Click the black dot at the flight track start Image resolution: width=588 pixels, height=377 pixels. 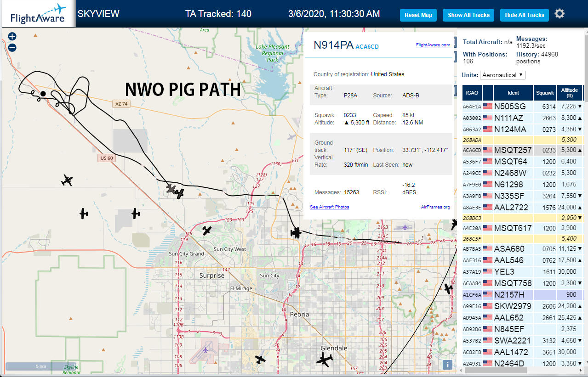coord(43,94)
